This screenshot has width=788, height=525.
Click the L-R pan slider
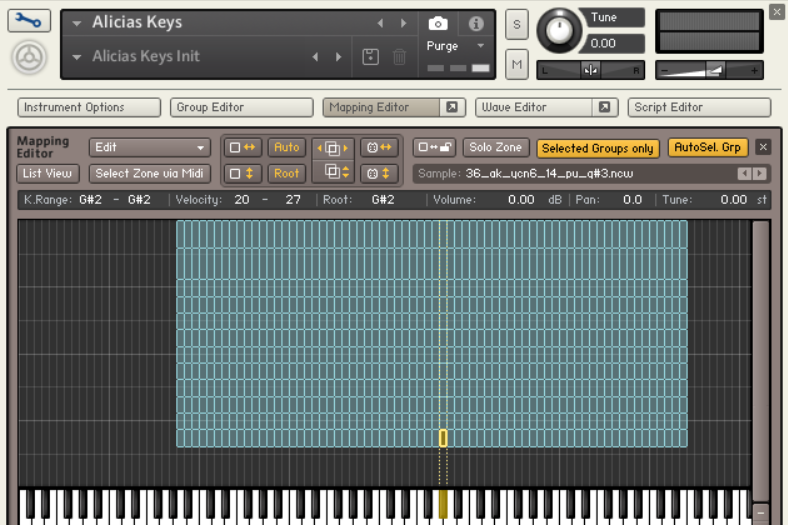pos(590,70)
